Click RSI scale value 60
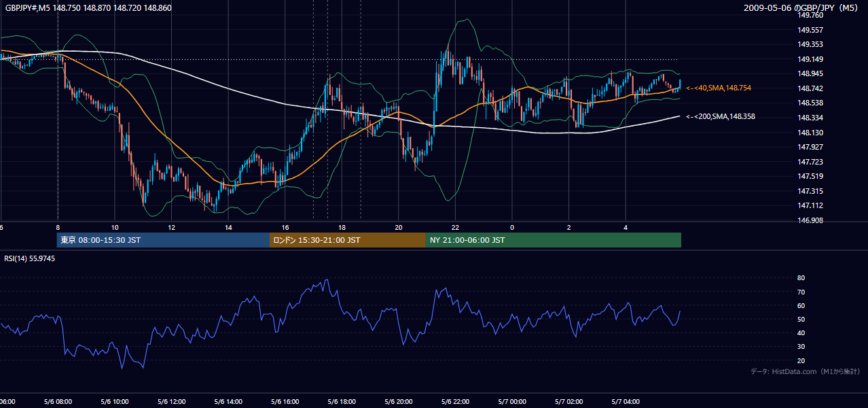The image size is (868, 408). [801, 305]
